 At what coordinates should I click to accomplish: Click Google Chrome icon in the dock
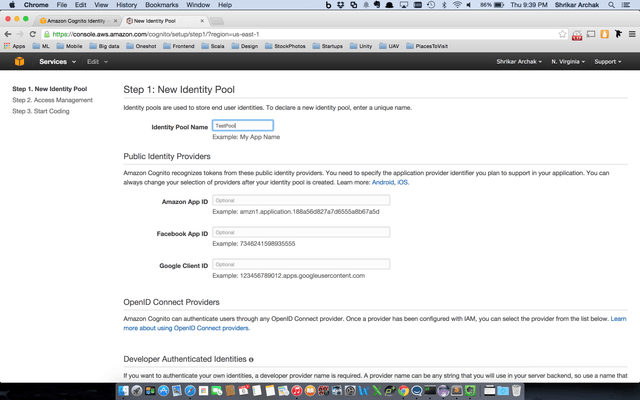403,391
